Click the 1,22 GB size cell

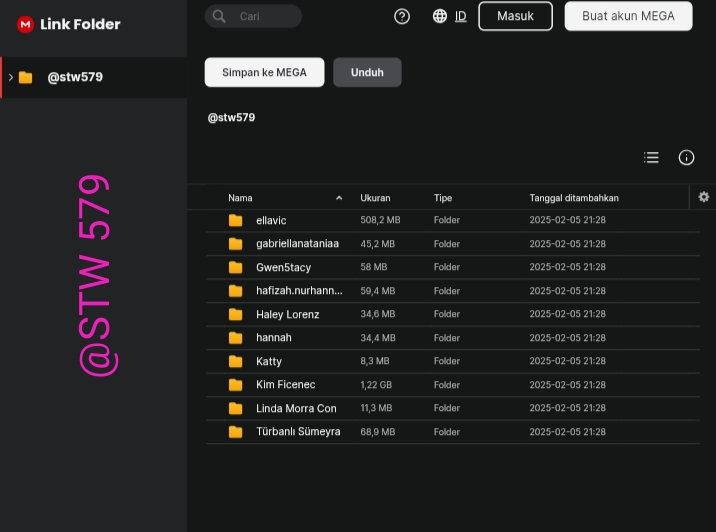376,385
